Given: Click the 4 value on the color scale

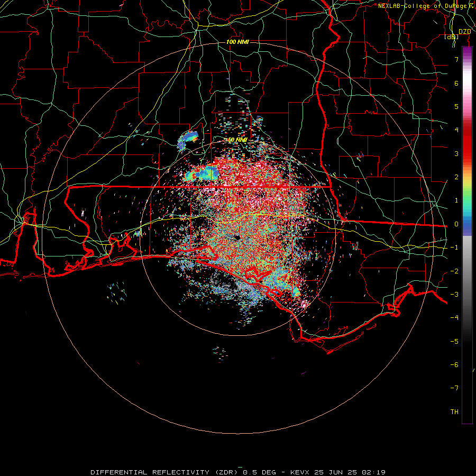Looking at the screenshot, I should click(x=456, y=130).
